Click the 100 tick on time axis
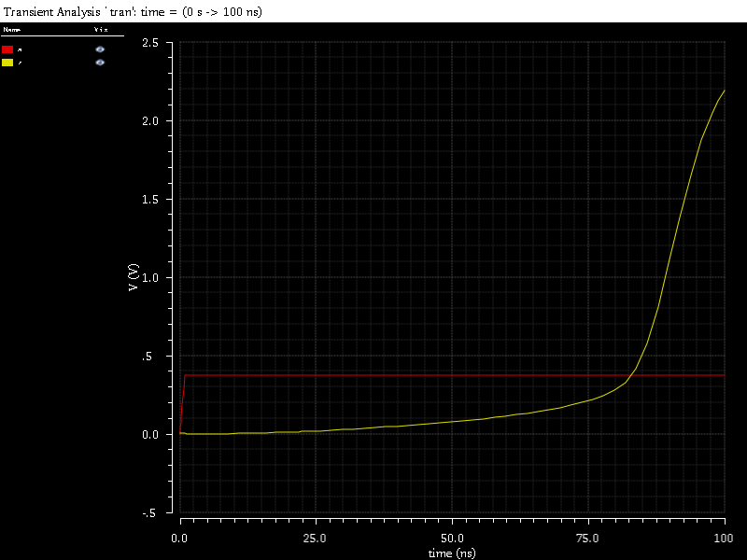Screen dimensions: 747x560 point(724,539)
